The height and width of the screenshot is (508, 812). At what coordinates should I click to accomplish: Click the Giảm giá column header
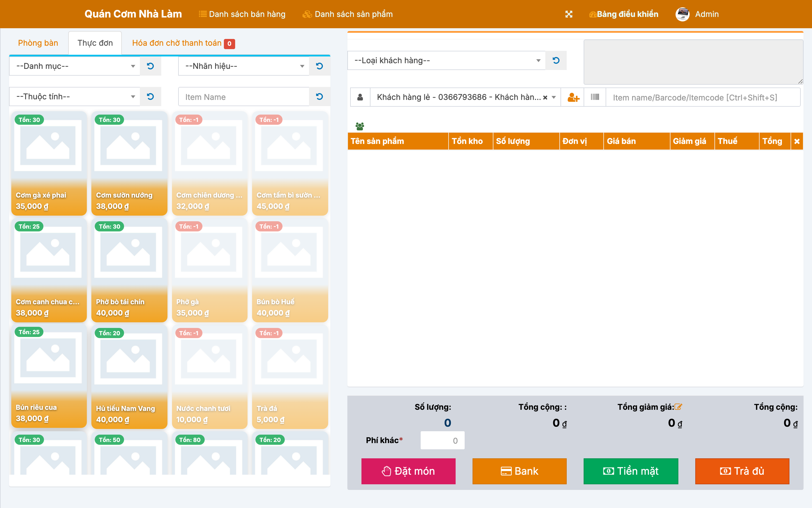[x=692, y=141]
